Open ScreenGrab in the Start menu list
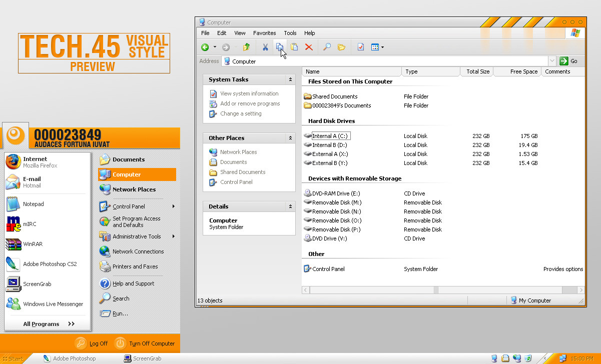Image resolution: width=601 pixels, height=364 pixels. [48, 284]
